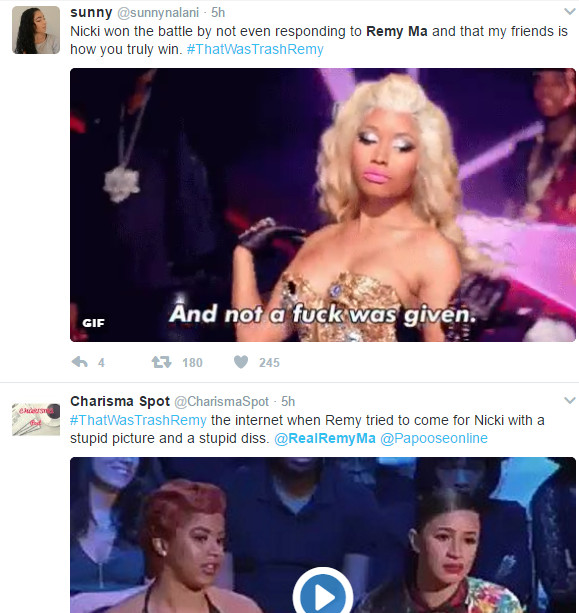Screen dimensions: 579x613
Task: Open @sunnynalani handle
Action: pos(158,13)
